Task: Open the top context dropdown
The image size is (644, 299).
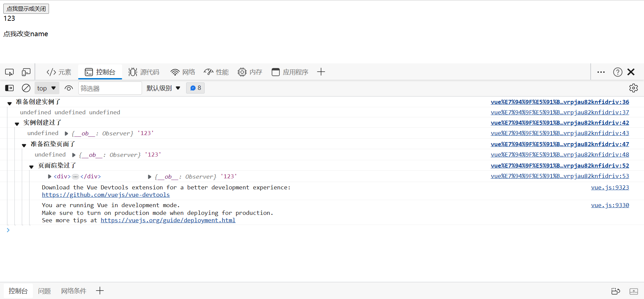Action: pos(47,88)
